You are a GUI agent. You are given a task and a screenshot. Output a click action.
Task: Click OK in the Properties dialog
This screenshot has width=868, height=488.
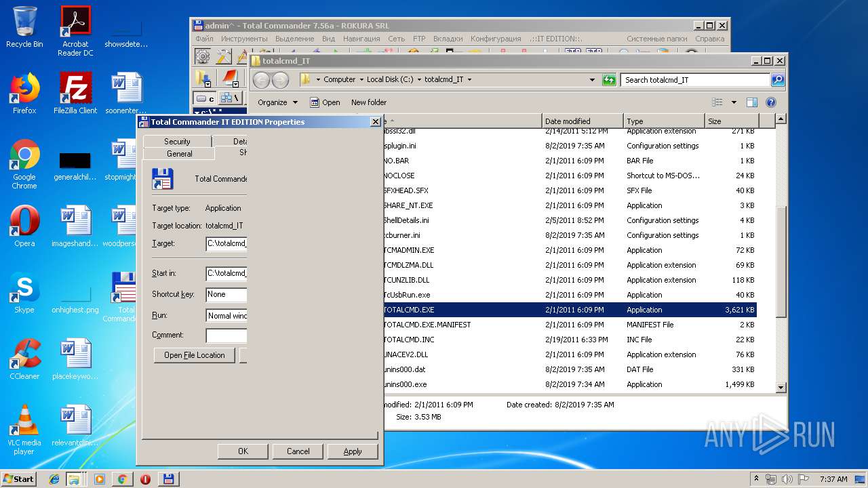[x=243, y=451]
